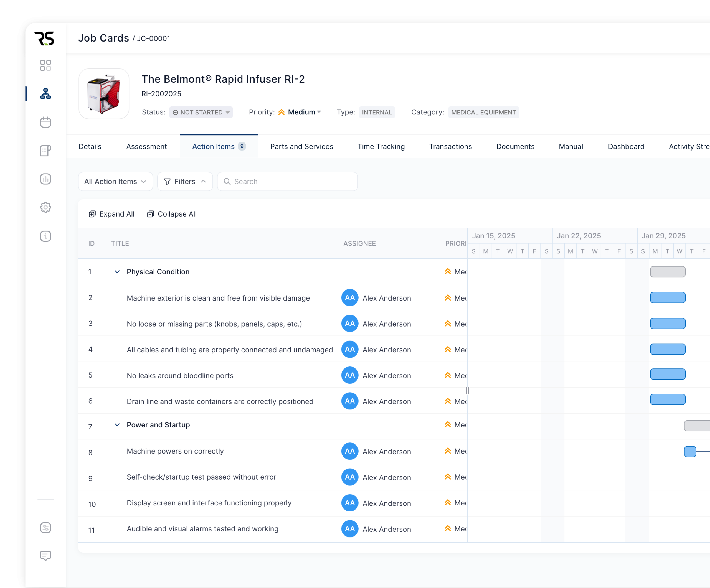The height and width of the screenshot is (588, 710).
Task: Click the search magnifier icon
Action: coord(227,182)
